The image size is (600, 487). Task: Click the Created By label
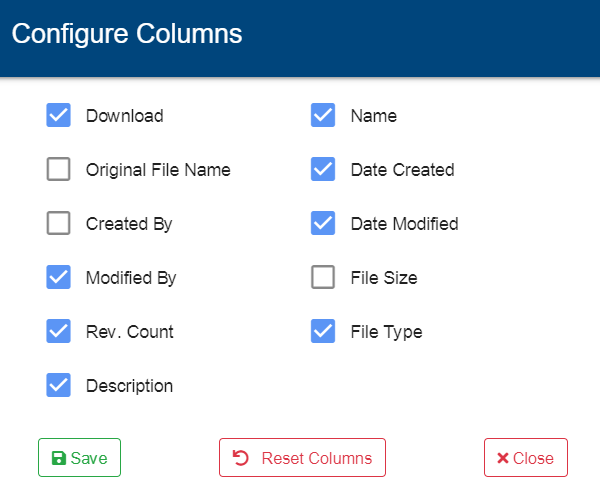pos(129,224)
